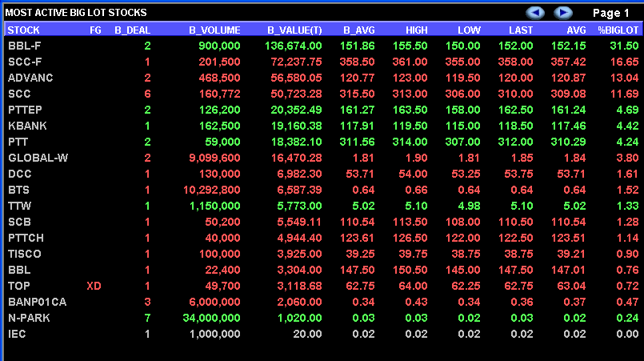Select the PTTCH stock symbol
The height and width of the screenshot is (361, 644).
[x=26, y=238]
